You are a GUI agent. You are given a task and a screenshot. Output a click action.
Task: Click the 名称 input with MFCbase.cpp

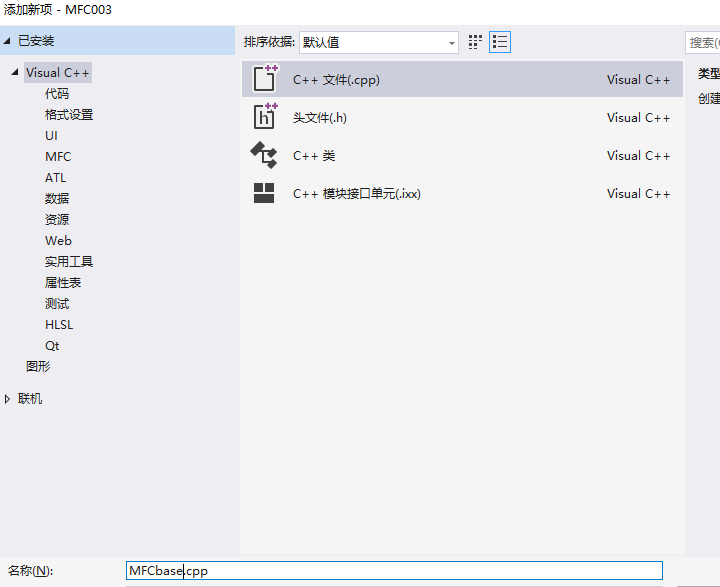coord(394,570)
